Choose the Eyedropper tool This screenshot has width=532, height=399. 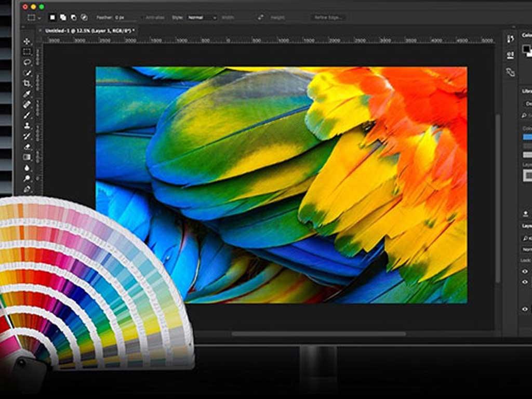27,94
